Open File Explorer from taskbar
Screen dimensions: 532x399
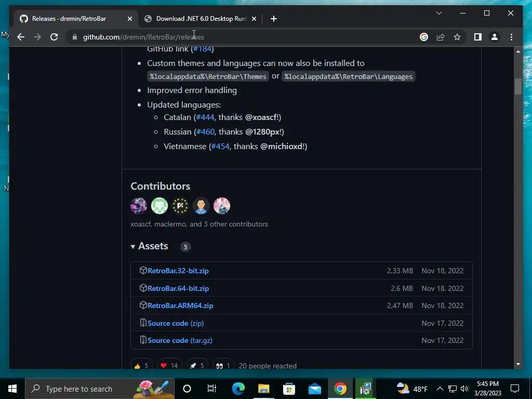pos(263,389)
